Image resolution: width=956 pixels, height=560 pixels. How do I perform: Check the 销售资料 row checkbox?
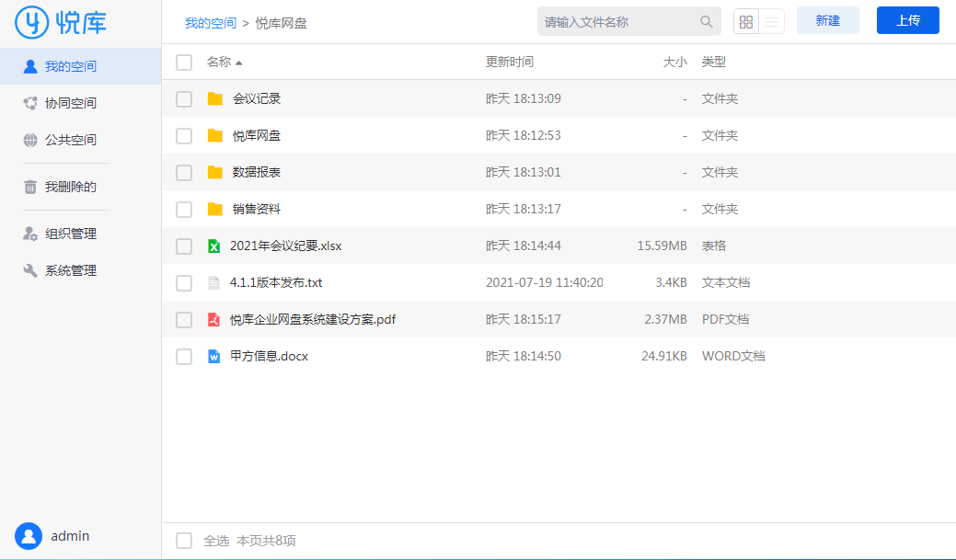coord(184,210)
